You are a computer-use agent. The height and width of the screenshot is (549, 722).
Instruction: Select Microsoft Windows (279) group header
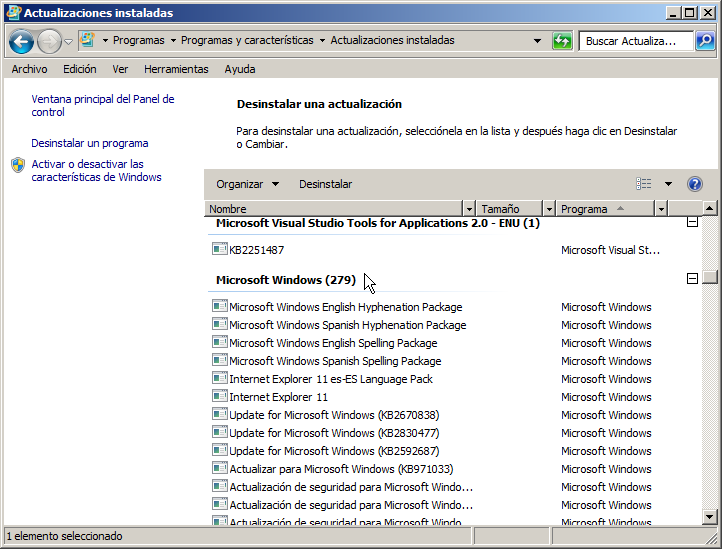pos(286,280)
